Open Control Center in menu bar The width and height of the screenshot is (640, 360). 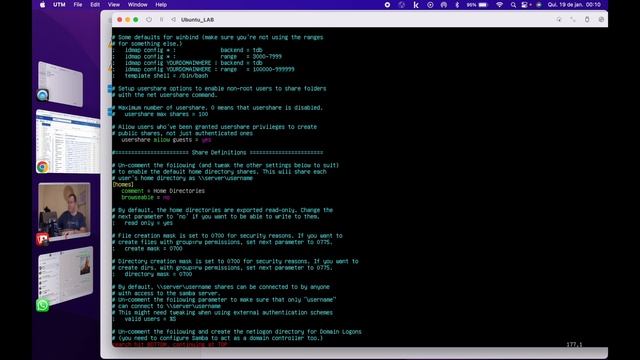click(x=525, y=5)
